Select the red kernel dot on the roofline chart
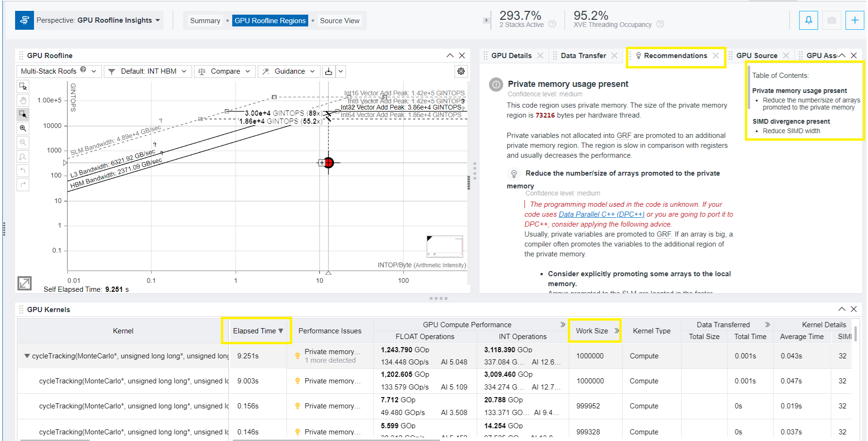The height and width of the screenshot is (441, 868). tap(329, 163)
